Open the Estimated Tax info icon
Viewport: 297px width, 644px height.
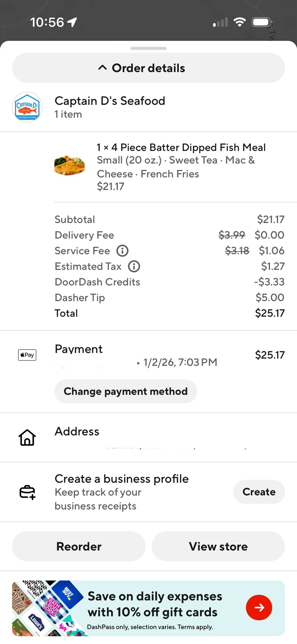[x=134, y=266]
